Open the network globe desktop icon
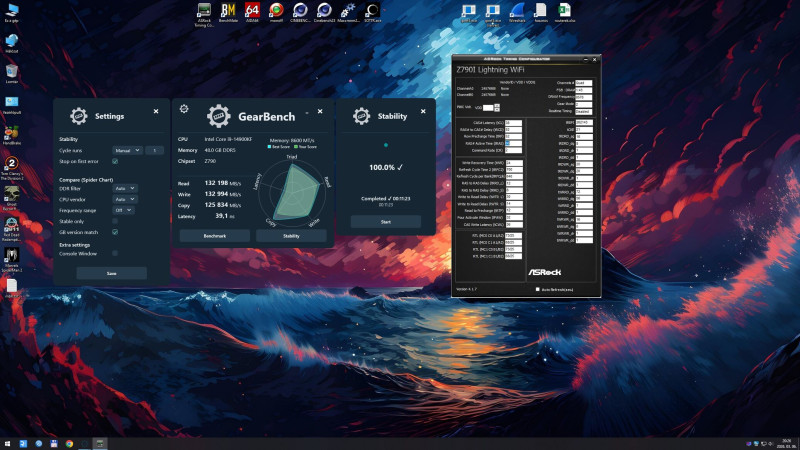 pos(12,41)
